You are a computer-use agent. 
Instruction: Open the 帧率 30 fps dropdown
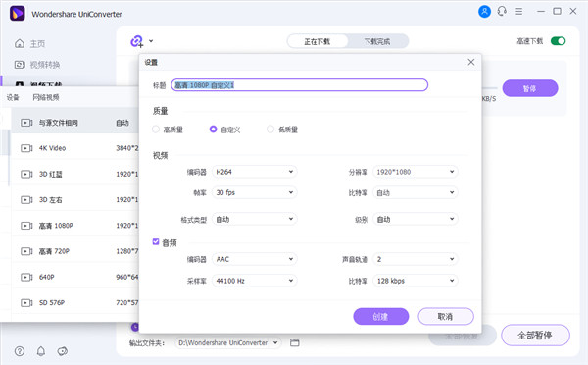click(254, 192)
